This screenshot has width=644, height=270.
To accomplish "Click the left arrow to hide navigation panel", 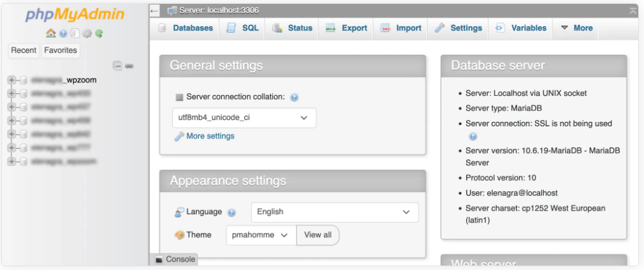I will tap(154, 10).
